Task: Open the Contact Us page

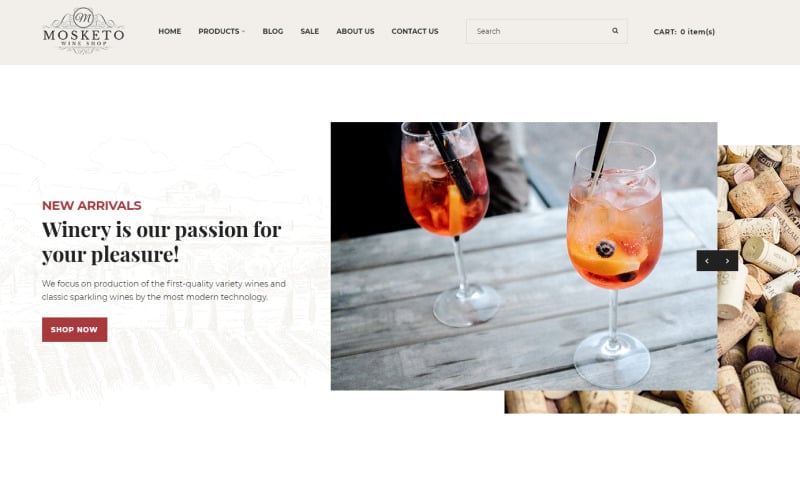Action: point(415,31)
